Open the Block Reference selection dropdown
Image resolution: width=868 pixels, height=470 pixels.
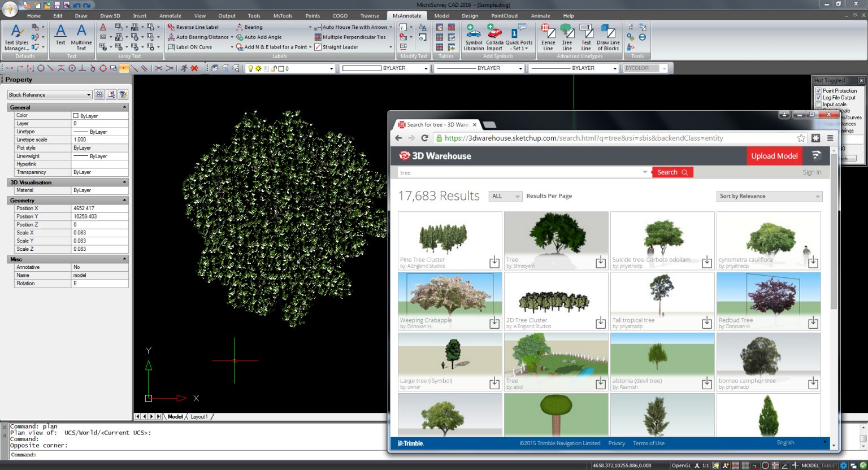point(89,95)
